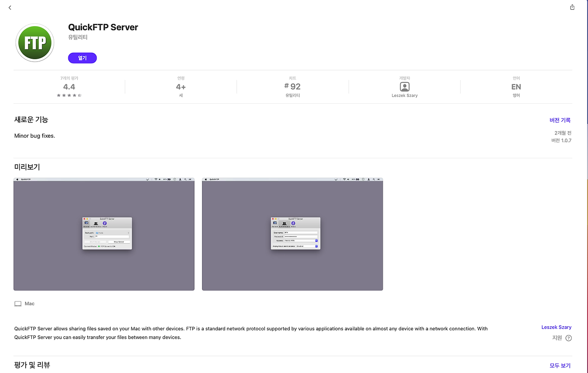
Task: Open the share menu icon
Action: (x=572, y=7)
